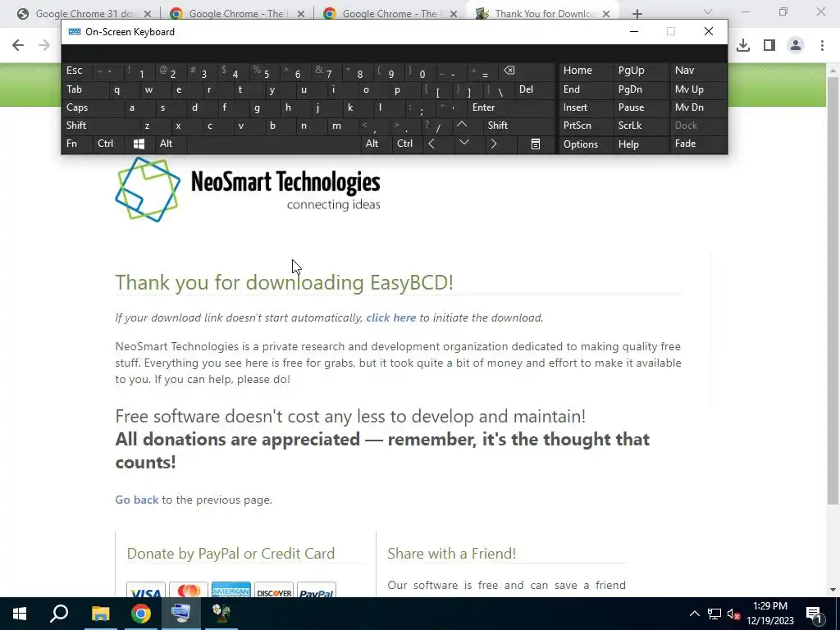Screen dimensions: 840x630
Task: Click the up arrow key on keyboard
Action: (463, 126)
